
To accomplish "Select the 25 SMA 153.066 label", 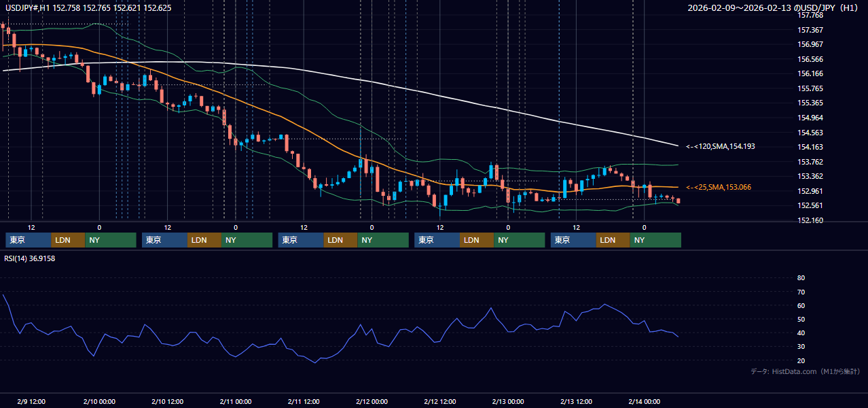I will (x=719, y=187).
